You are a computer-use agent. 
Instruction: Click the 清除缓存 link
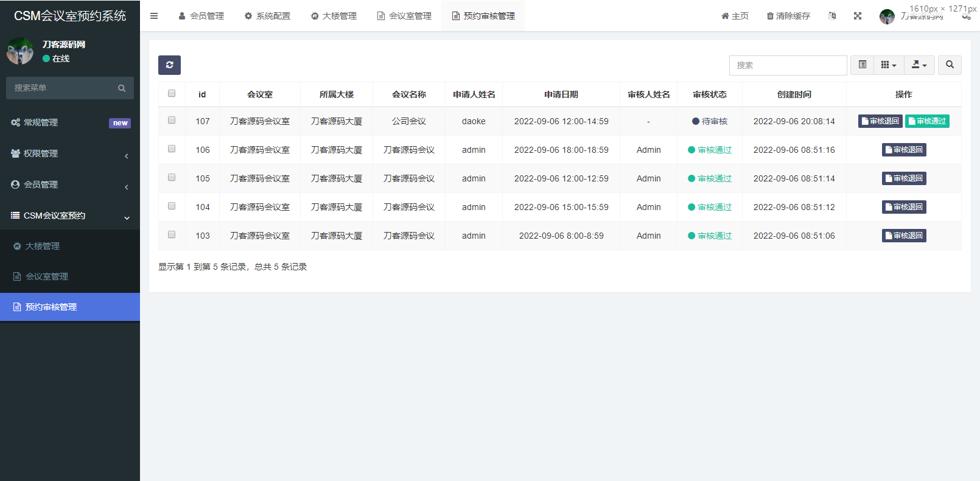pos(788,16)
